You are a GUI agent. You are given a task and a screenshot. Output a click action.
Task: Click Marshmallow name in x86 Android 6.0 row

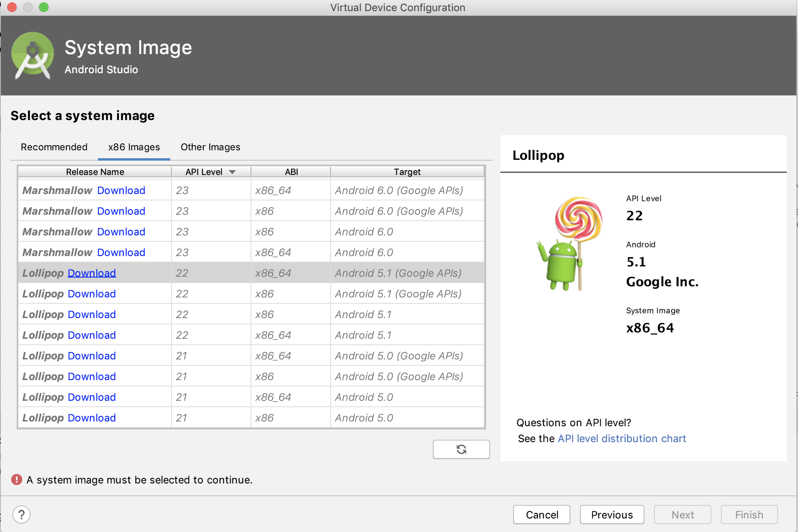(57, 232)
